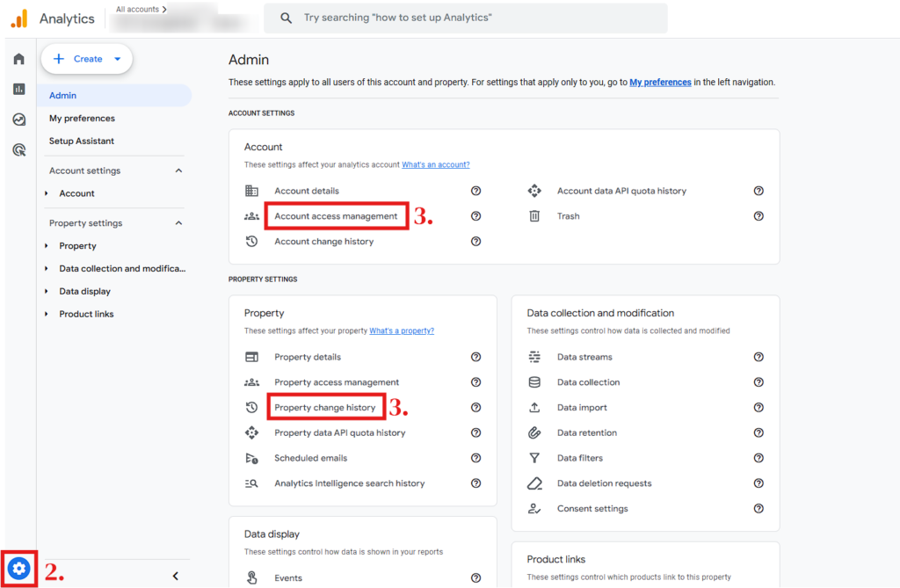Open the What's an account? link
Viewport: 900px width, 588px height.
point(436,165)
